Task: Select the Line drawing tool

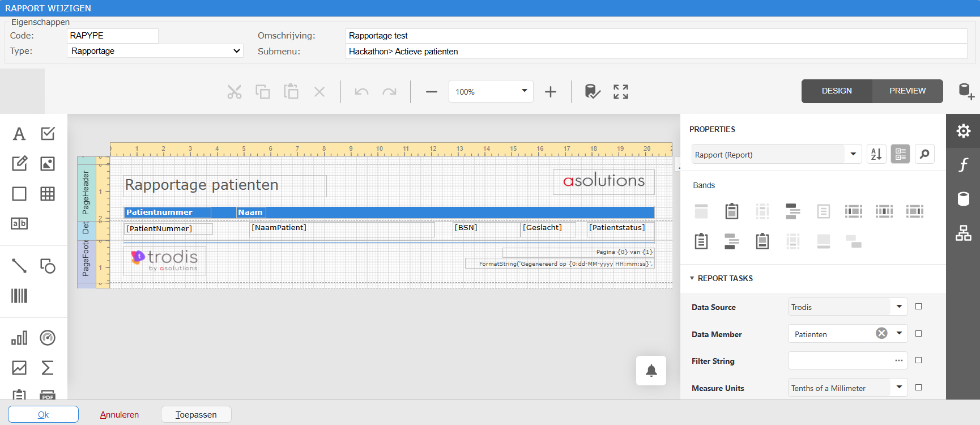Action: [19, 266]
